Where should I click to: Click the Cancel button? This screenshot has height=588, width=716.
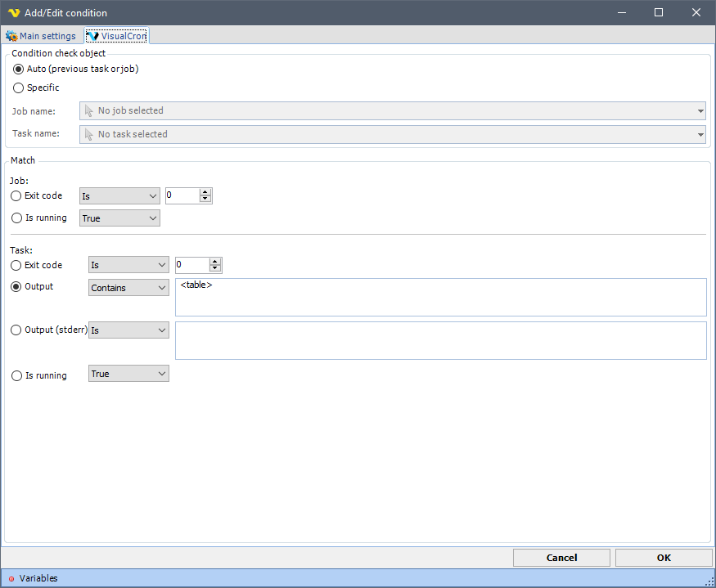[561, 558]
